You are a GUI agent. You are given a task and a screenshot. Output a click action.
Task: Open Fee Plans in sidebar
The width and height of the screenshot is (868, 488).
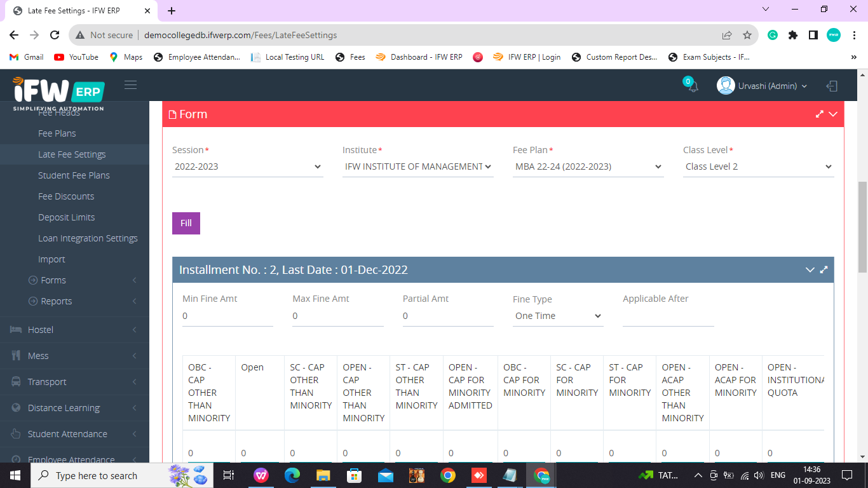pyautogui.click(x=57, y=133)
